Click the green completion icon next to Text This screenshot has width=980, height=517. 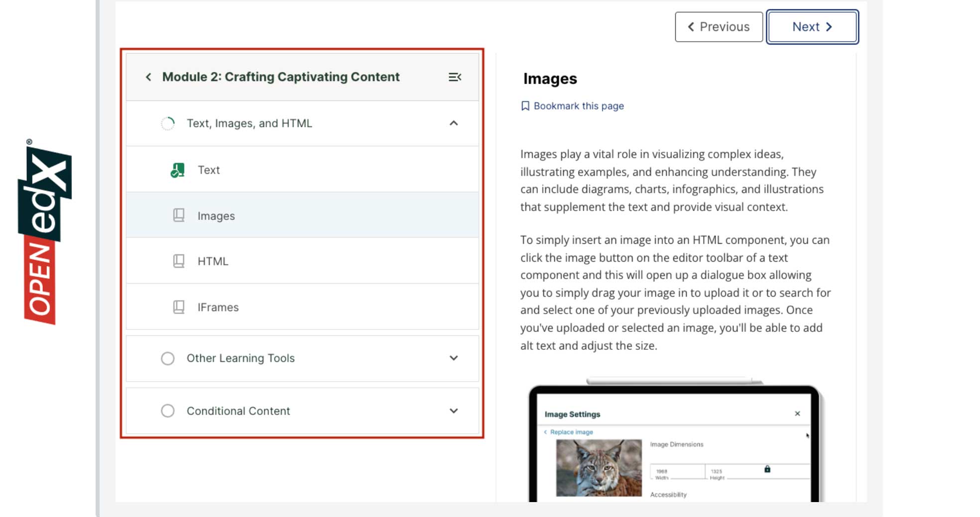tap(177, 169)
